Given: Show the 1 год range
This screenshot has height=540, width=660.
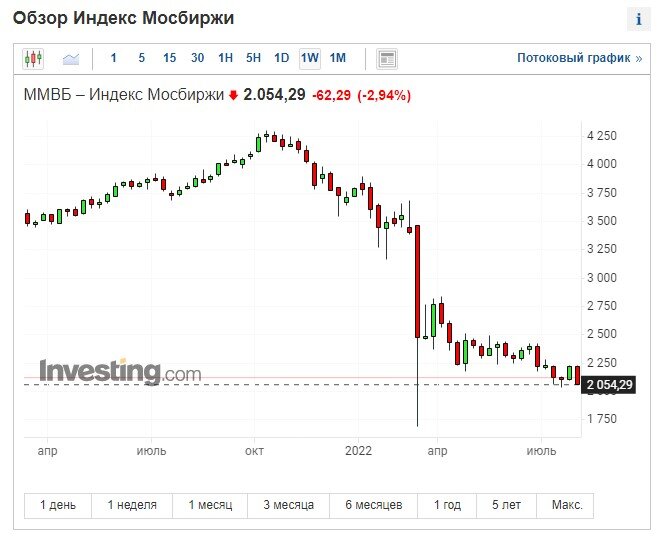Looking at the screenshot, I should tap(447, 505).
